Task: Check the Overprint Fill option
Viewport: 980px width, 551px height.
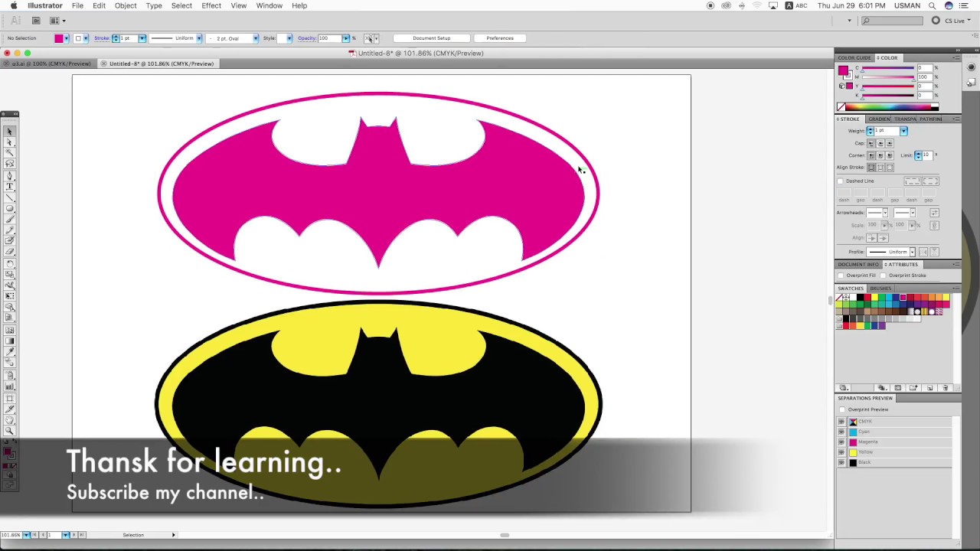Action: [x=841, y=275]
